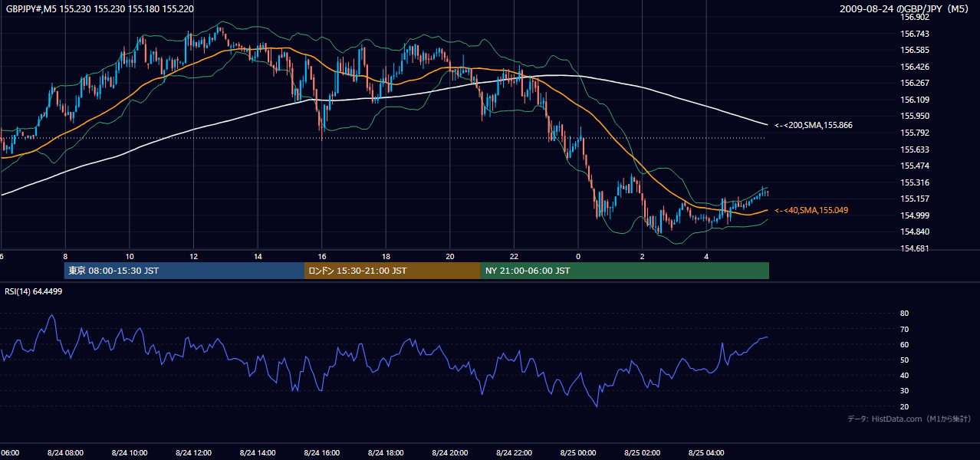Click the 8/24 14:00 time axis label
This screenshot has width=980, height=460.
coord(258,452)
